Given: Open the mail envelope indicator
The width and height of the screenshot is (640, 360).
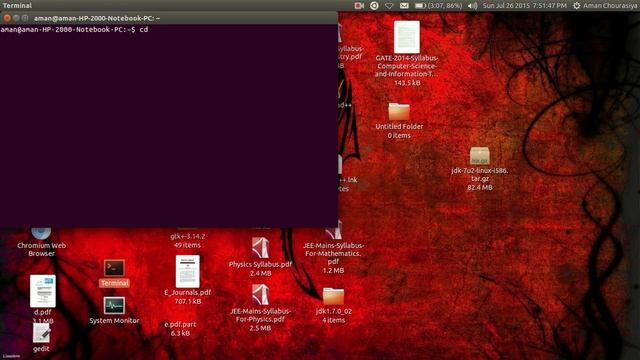Looking at the screenshot, I should point(404,6).
